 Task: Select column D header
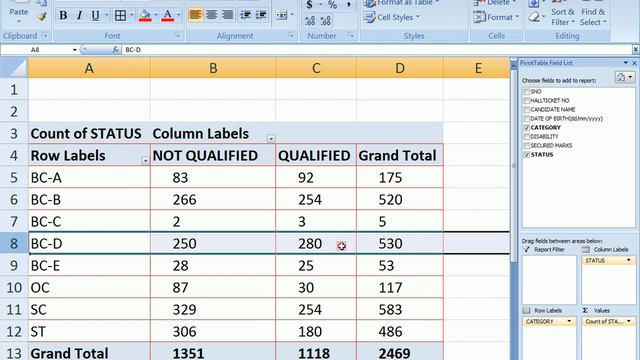click(400, 68)
